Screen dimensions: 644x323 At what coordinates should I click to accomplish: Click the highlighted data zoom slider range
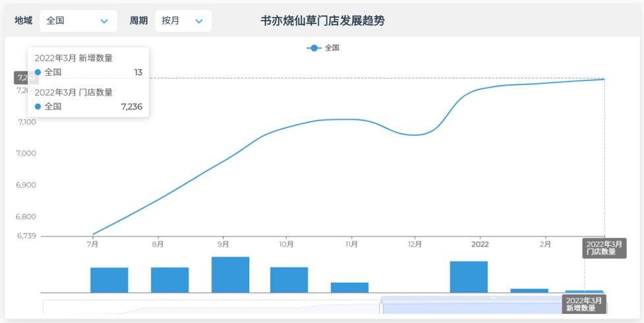[x=494, y=308]
